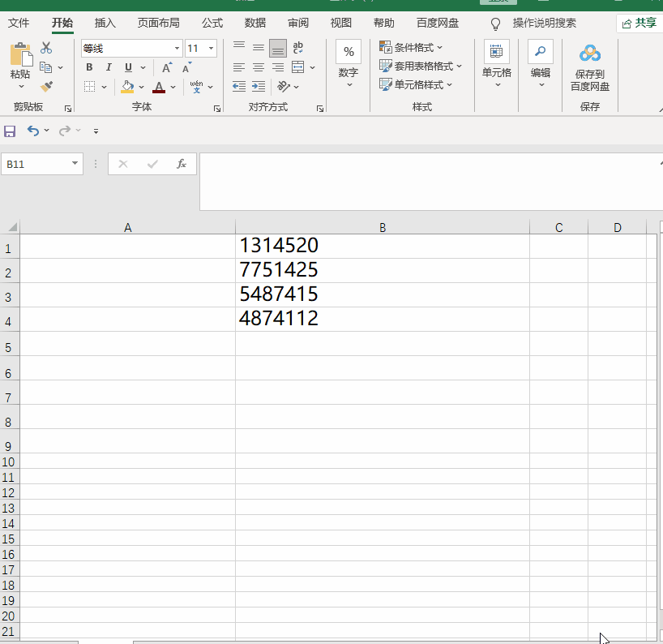Open the customize quick access toolbar menu
Image resolution: width=663 pixels, height=644 pixels.
[96, 131]
